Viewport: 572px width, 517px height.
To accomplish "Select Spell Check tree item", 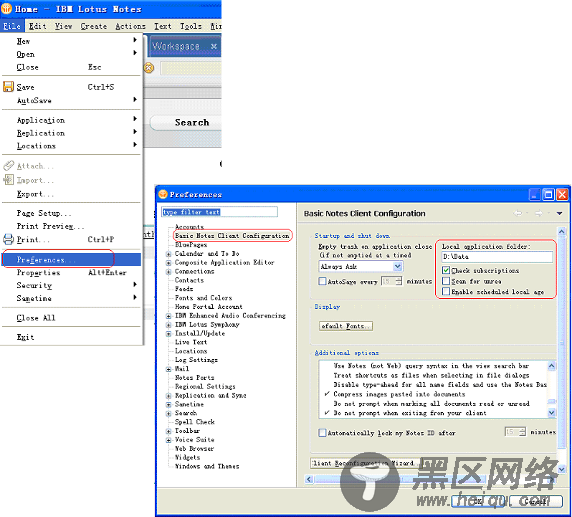I will [x=194, y=422].
